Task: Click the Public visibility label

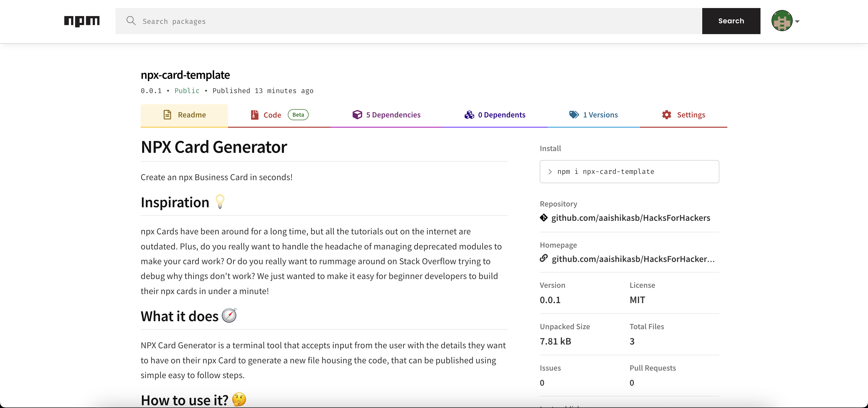Action: click(x=187, y=91)
